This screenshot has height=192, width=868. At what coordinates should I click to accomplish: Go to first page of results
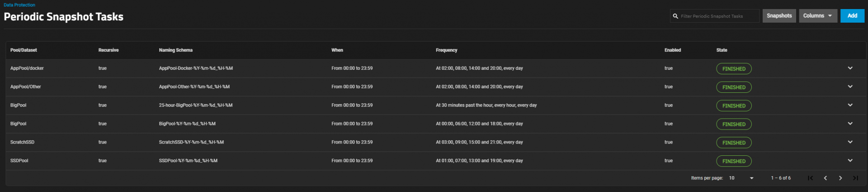811,178
